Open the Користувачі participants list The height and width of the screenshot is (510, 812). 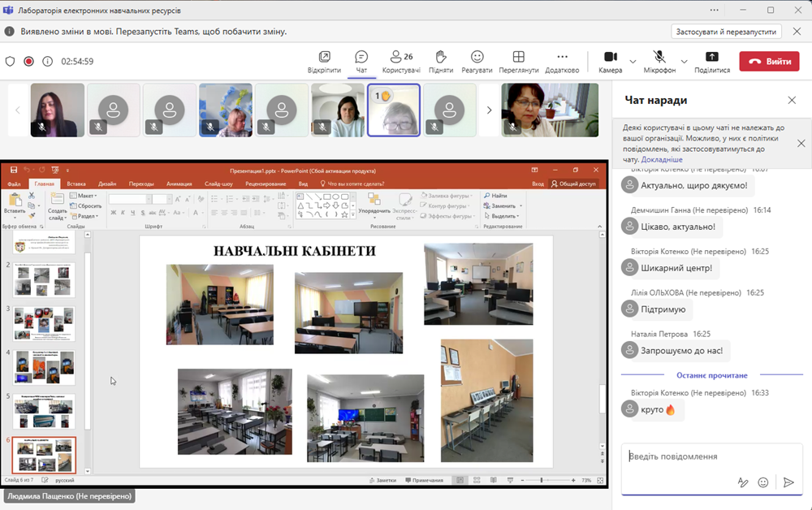[401, 57]
